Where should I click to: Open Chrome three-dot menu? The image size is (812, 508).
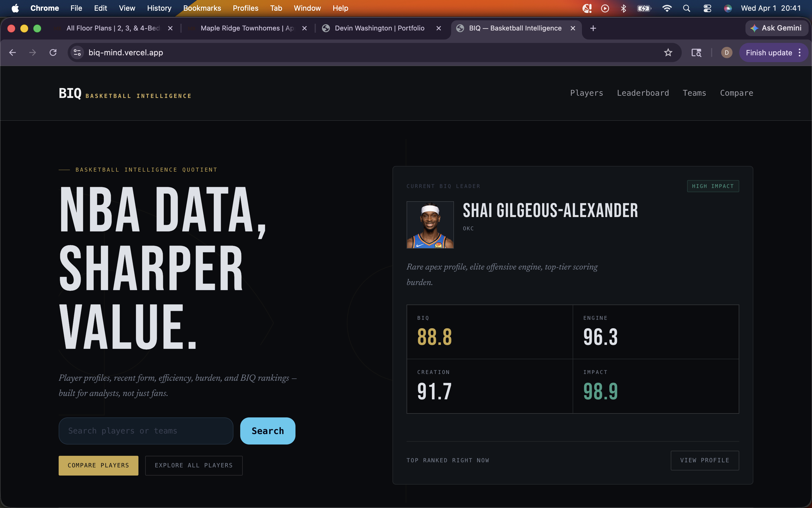click(800, 52)
